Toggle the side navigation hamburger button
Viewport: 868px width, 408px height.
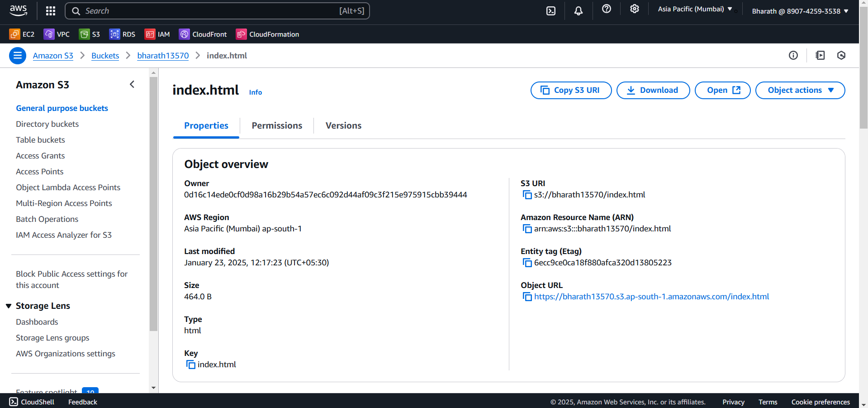(x=18, y=56)
